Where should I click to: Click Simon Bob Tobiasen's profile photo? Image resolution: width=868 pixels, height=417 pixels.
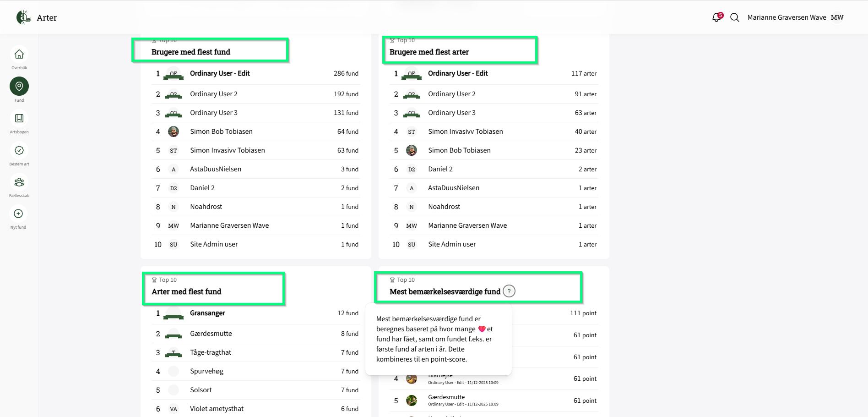(174, 132)
